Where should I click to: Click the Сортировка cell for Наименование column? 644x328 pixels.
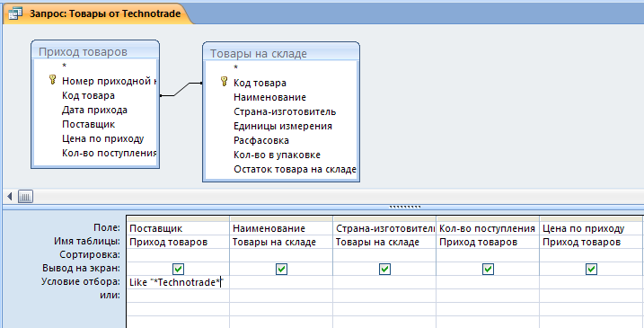(281, 255)
